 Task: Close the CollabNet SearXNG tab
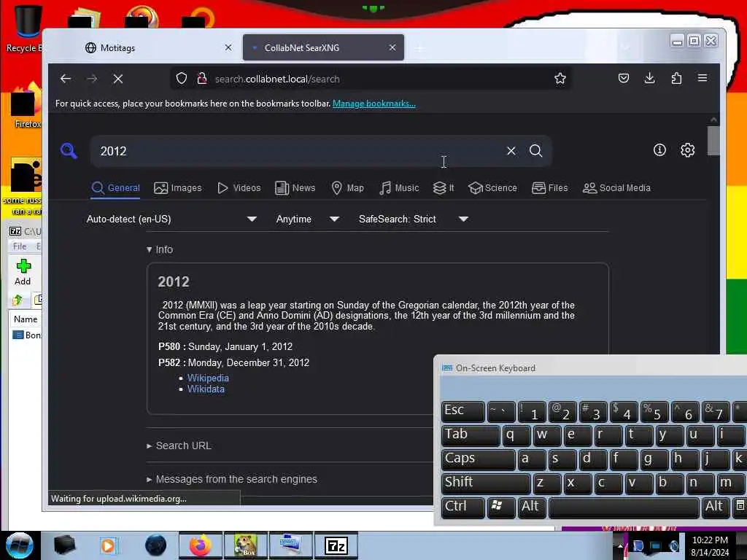tap(392, 47)
